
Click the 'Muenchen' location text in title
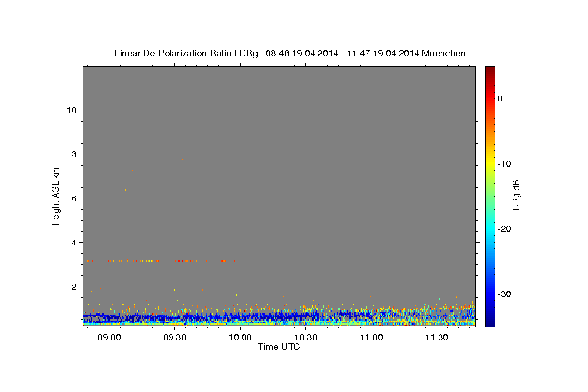(443, 53)
